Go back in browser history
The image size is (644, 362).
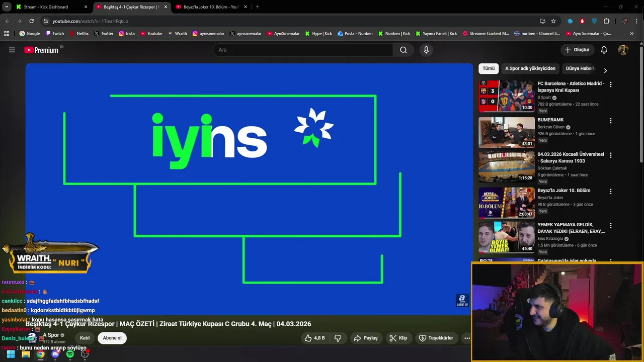[7, 21]
